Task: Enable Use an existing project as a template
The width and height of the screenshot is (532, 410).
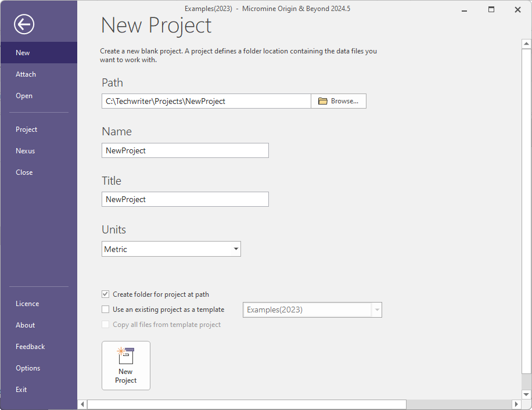Action: tap(106, 310)
